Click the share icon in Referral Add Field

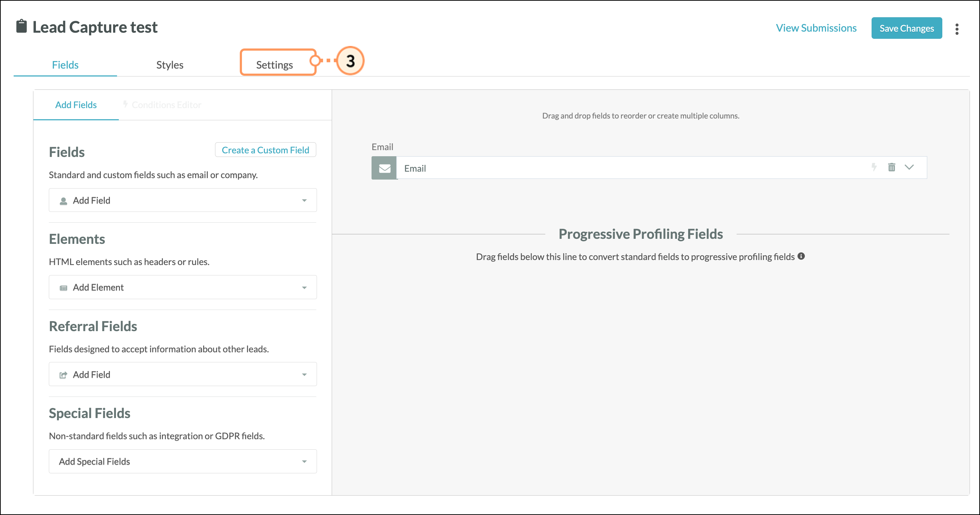tap(64, 375)
